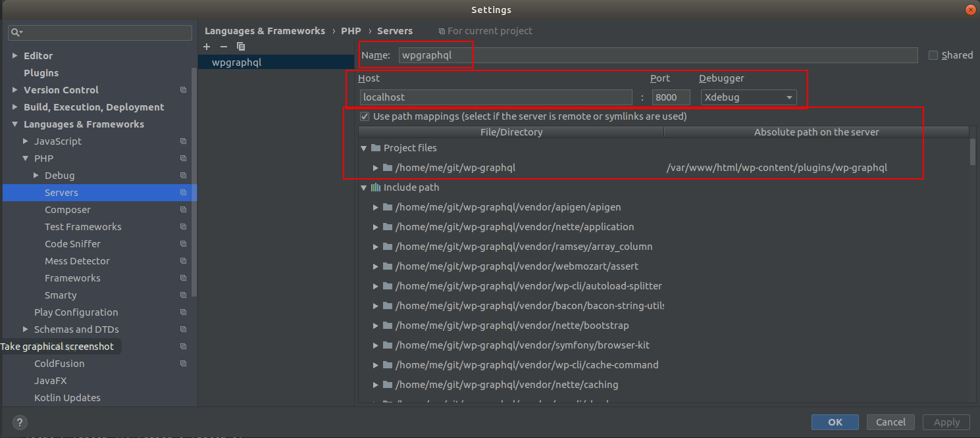The height and width of the screenshot is (438, 980).
Task: Click the PHP breadcrumb link
Action: [x=351, y=31]
